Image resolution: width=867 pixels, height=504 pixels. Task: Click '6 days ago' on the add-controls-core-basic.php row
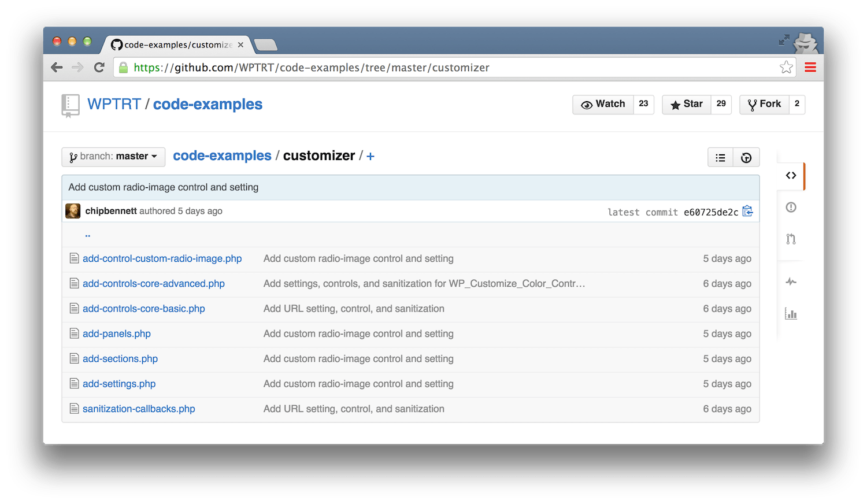(727, 308)
